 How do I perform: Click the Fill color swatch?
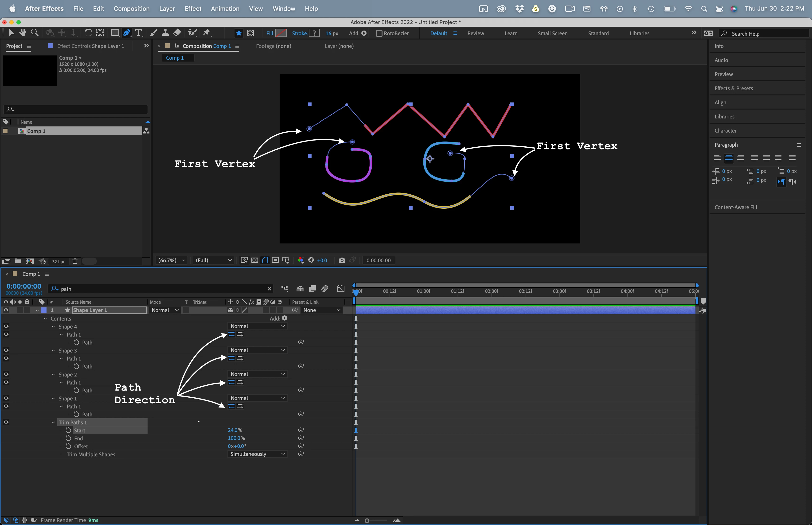[281, 33]
